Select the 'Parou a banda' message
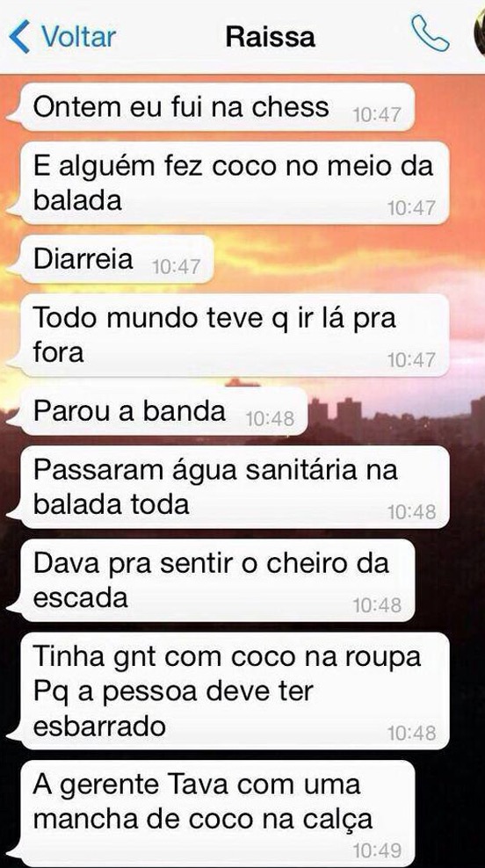The image size is (485, 868). point(157,411)
